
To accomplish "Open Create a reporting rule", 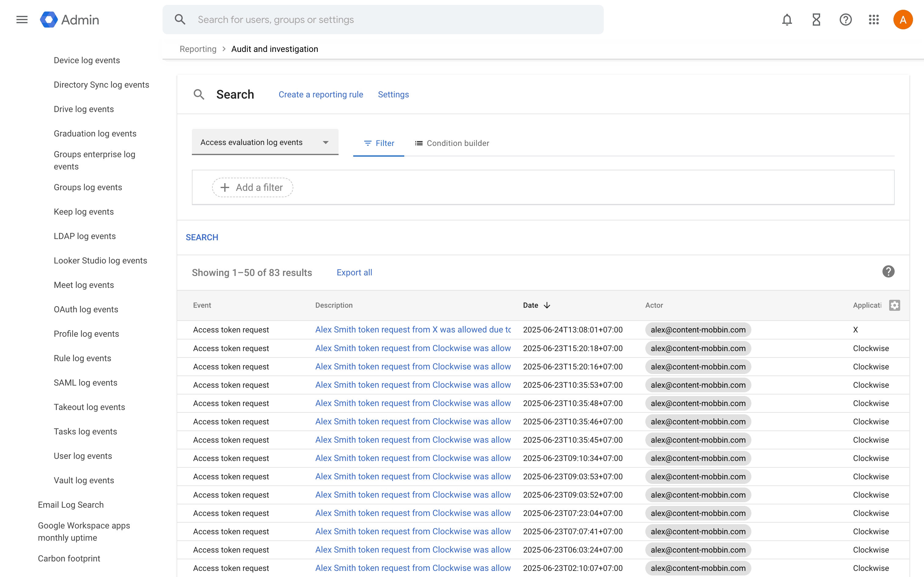I will pos(320,94).
